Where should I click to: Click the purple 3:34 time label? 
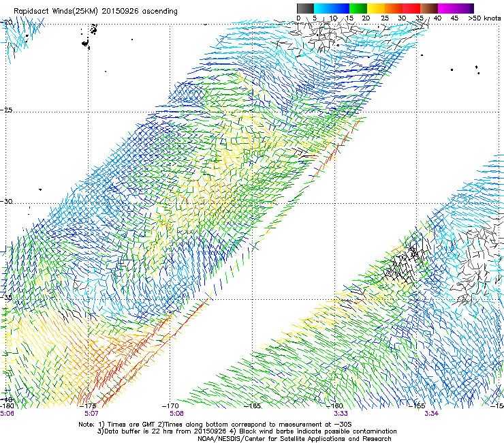[431, 414]
